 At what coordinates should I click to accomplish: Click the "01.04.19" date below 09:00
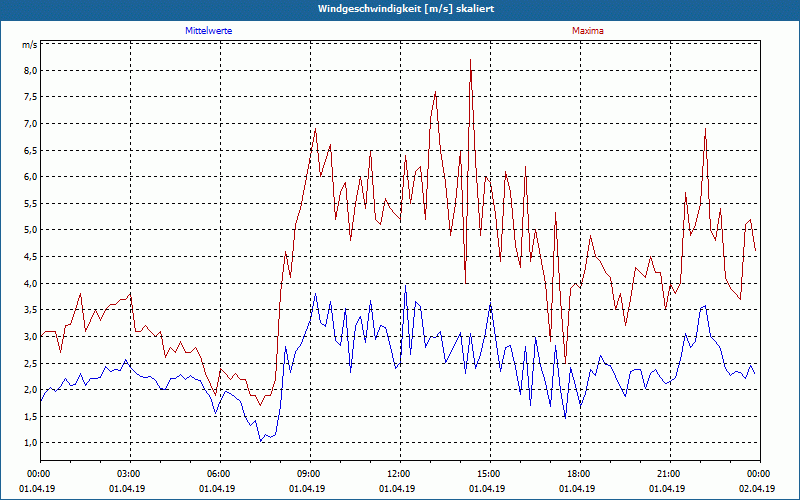pyautogui.click(x=307, y=489)
